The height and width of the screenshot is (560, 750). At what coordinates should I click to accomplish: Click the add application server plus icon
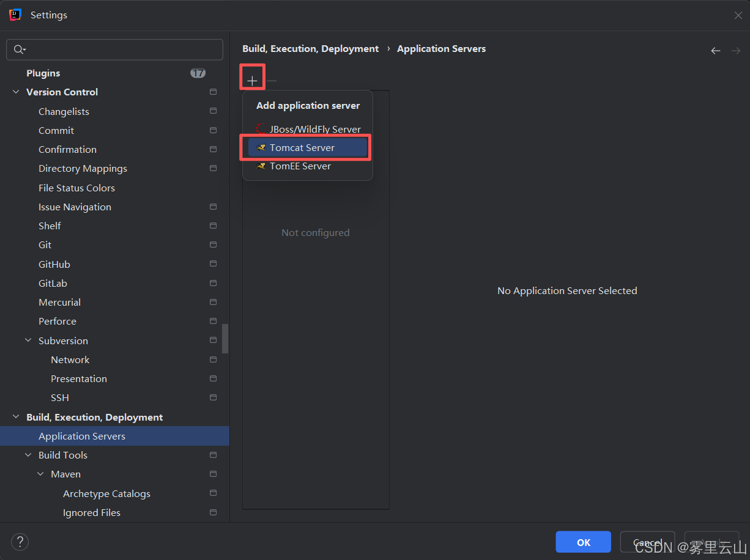click(x=252, y=81)
